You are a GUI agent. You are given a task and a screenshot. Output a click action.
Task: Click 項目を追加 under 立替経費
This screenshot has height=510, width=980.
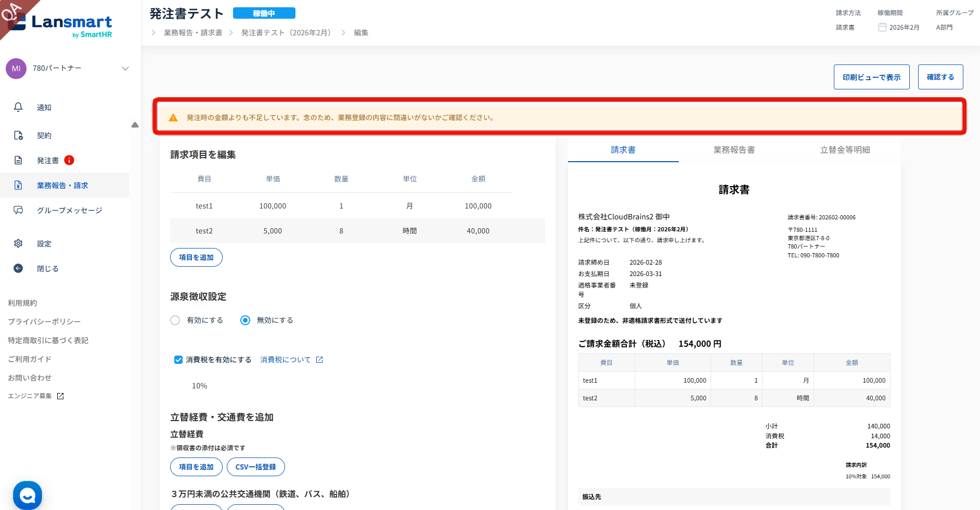click(x=196, y=467)
